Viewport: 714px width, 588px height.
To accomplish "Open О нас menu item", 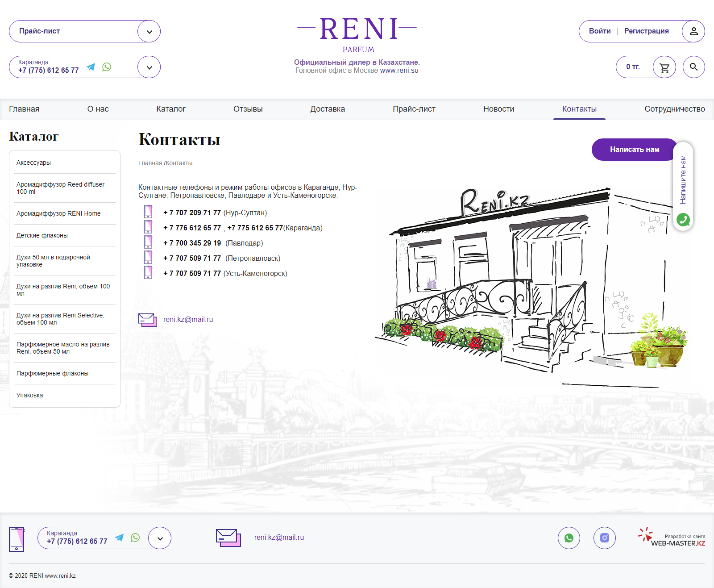I will pos(98,109).
